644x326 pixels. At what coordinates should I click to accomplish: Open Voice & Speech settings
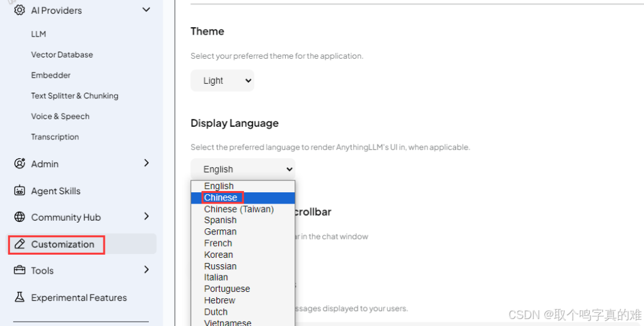60,116
